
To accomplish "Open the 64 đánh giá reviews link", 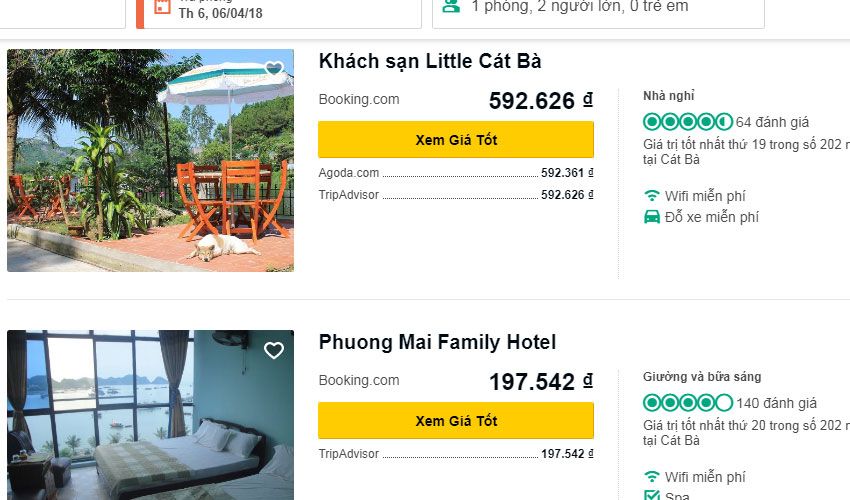I will 772,122.
